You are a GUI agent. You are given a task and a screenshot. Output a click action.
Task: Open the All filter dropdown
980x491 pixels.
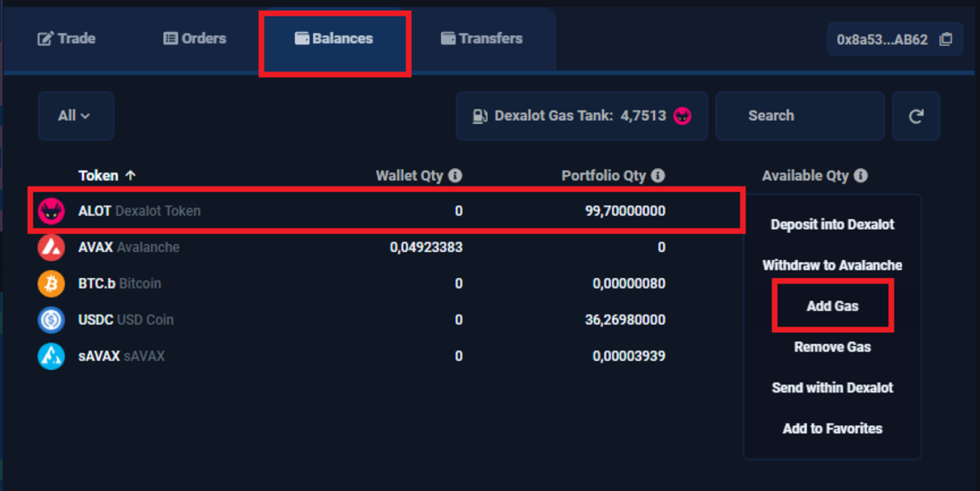pyautogui.click(x=75, y=116)
